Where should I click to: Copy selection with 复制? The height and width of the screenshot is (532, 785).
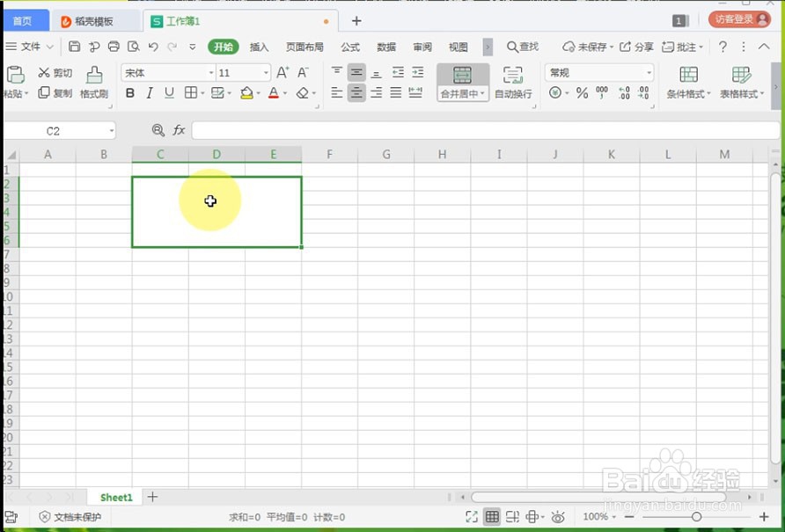(55, 92)
